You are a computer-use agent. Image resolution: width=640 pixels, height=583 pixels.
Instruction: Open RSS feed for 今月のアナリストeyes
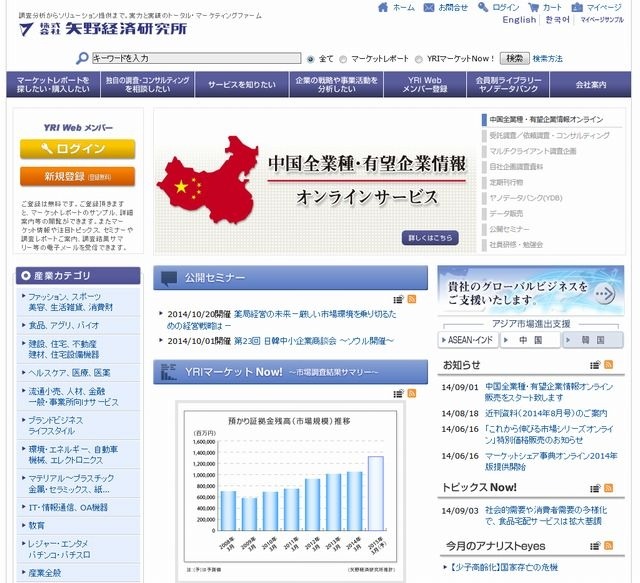click(609, 545)
